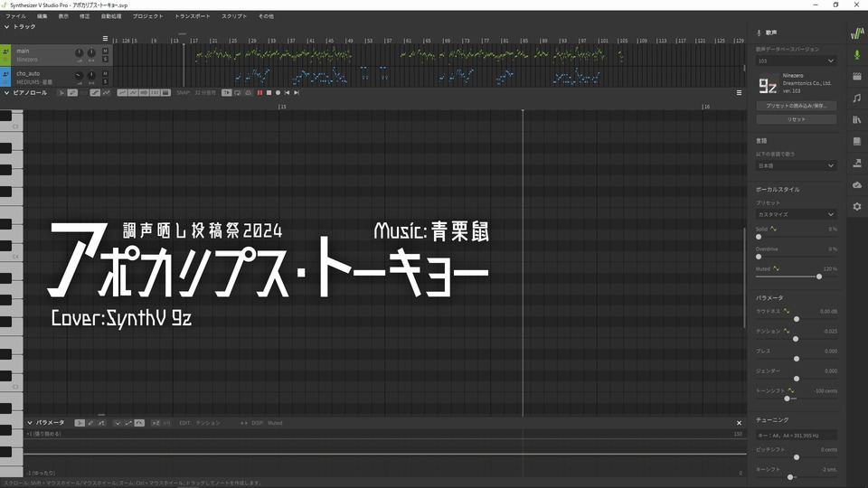Open the settings gear side panel
The image size is (868, 488).
(x=857, y=206)
